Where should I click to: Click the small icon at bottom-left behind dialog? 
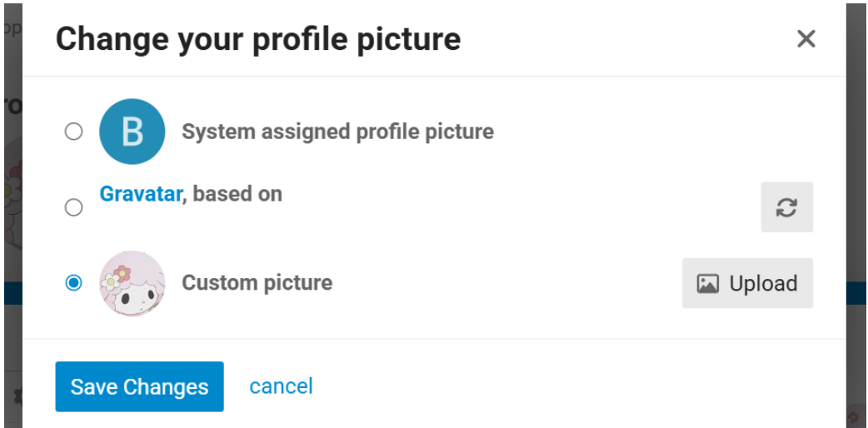coord(16,396)
